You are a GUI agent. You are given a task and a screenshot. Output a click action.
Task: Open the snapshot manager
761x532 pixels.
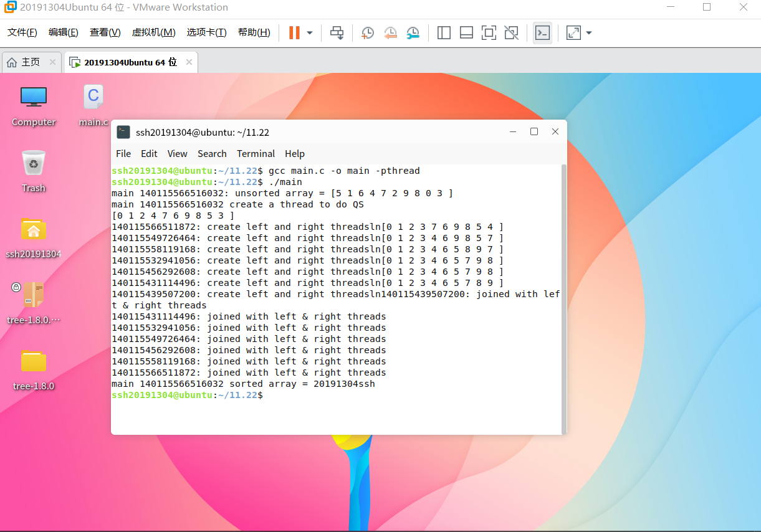(413, 32)
